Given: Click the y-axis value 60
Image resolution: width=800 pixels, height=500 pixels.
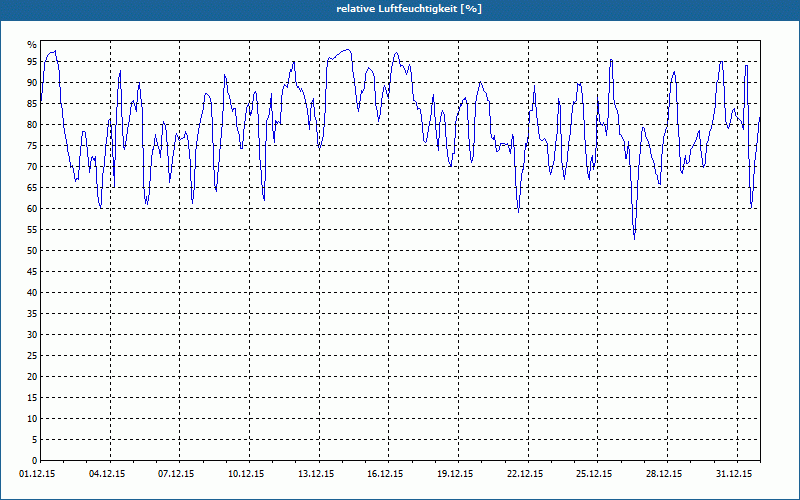Looking at the screenshot, I should point(32,209).
